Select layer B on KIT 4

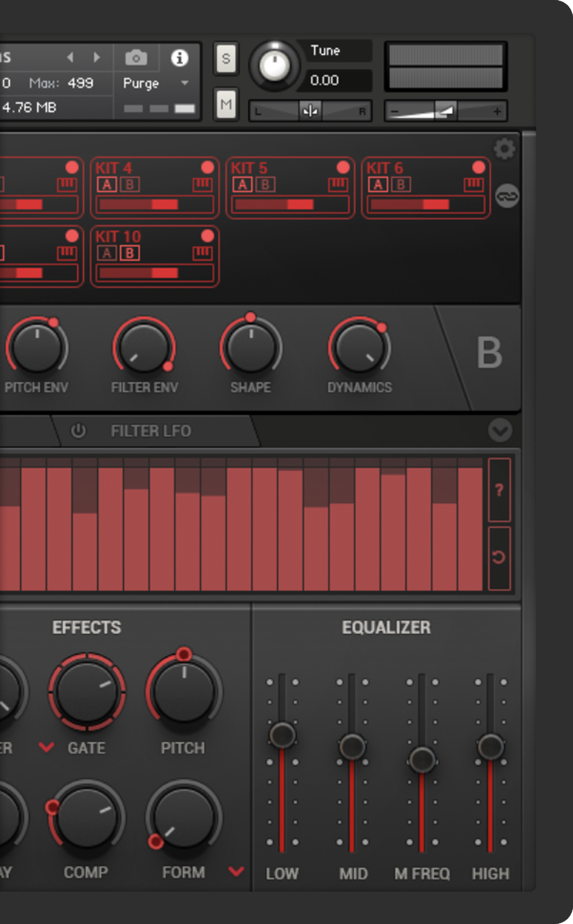[x=129, y=185]
